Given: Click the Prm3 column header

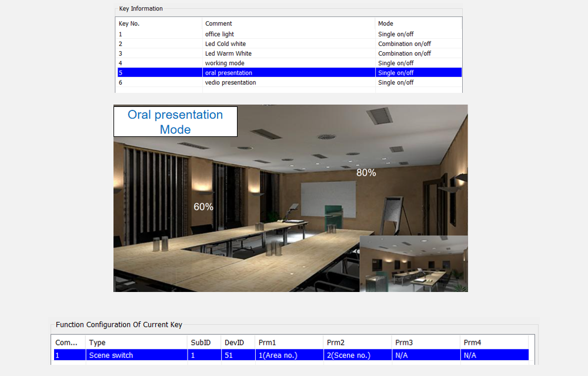Looking at the screenshot, I should tap(426, 343).
